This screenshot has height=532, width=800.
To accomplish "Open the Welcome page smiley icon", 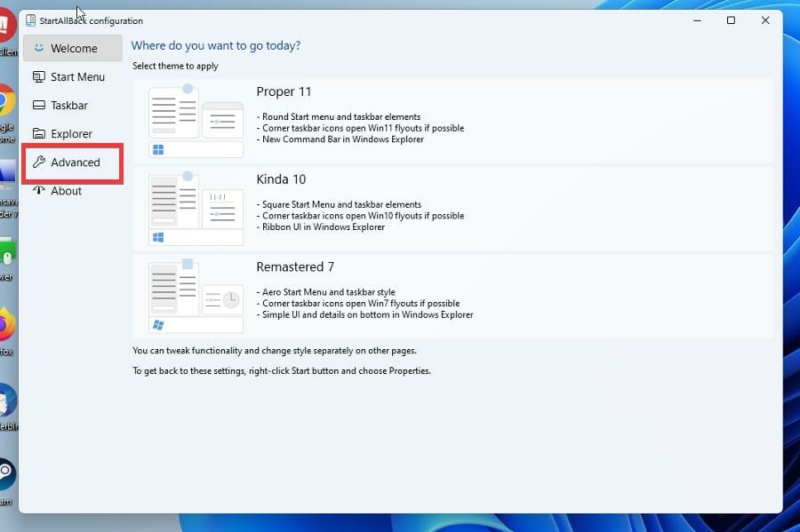I will [38, 49].
